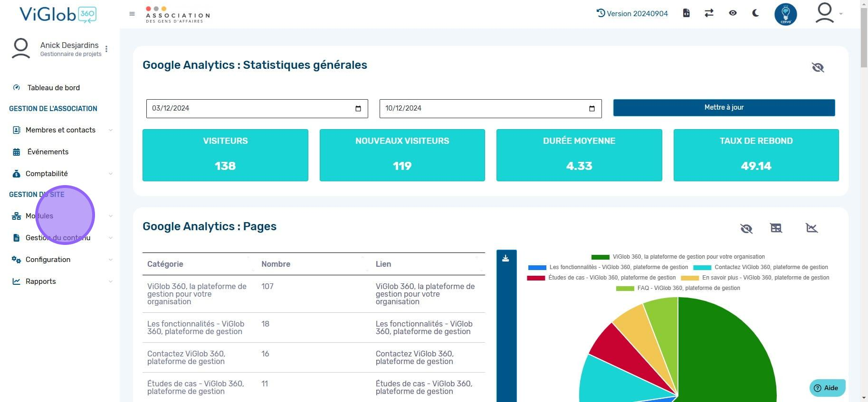
Task: Click the eye preview icon in header
Action: click(733, 13)
